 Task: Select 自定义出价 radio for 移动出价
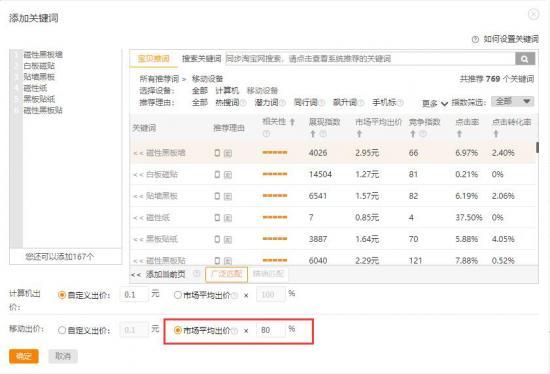point(62,330)
